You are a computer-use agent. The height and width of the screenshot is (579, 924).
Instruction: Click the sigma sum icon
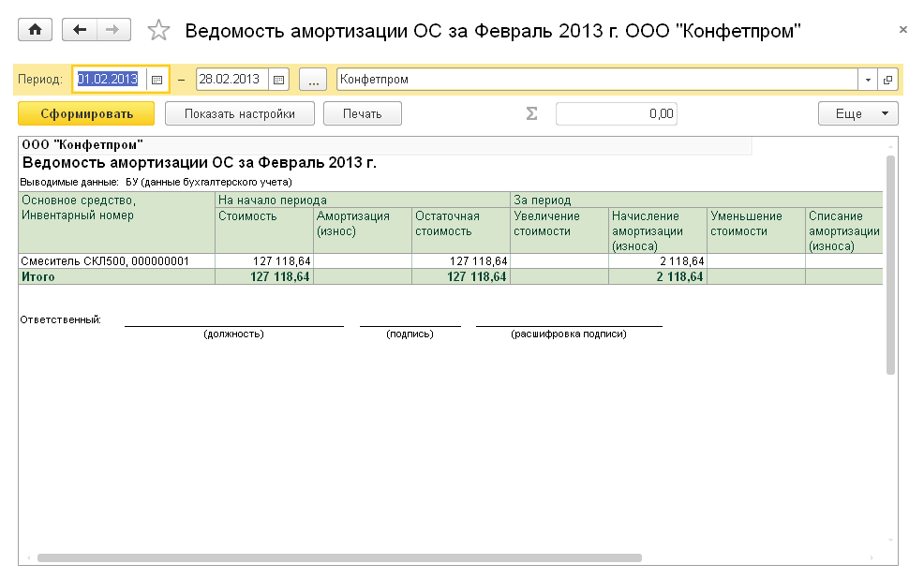click(531, 113)
